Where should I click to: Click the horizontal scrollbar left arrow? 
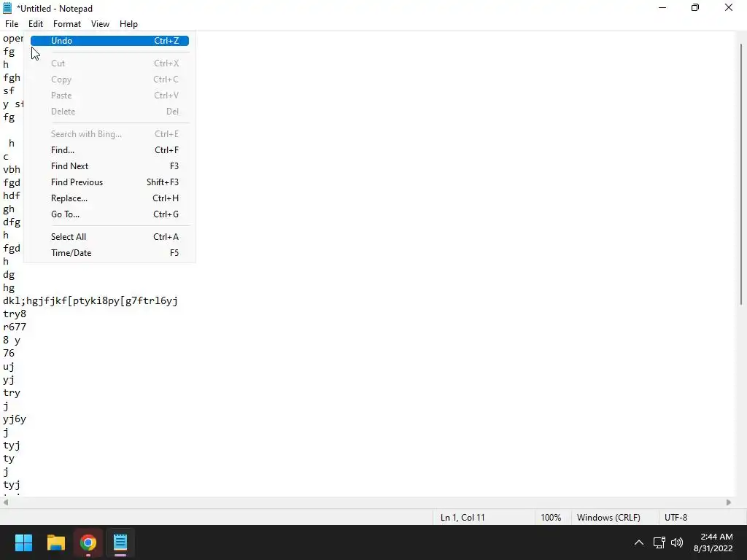pyautogui.click(x=6, y=502)
